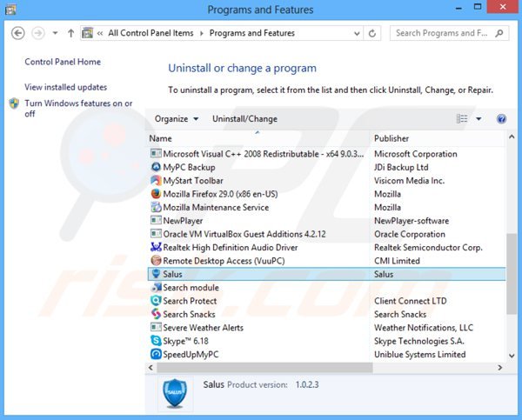522x420 pixels.
Task: Click the horizontal scroll right arrow
Action: pos(499,368)
